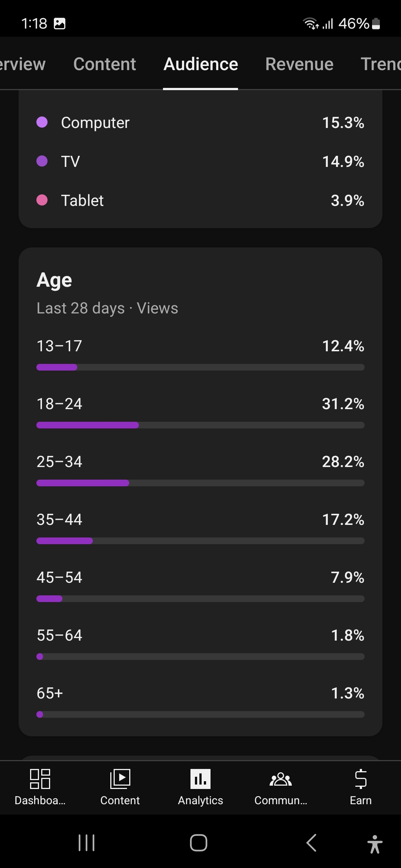Open the Dashboard icon in bottom navigation

[x=40, y=779]
